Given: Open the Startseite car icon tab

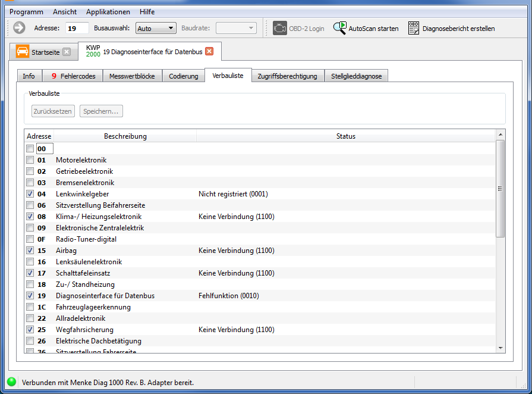Looking at the screenshot, I should click(x=23, y=52).
